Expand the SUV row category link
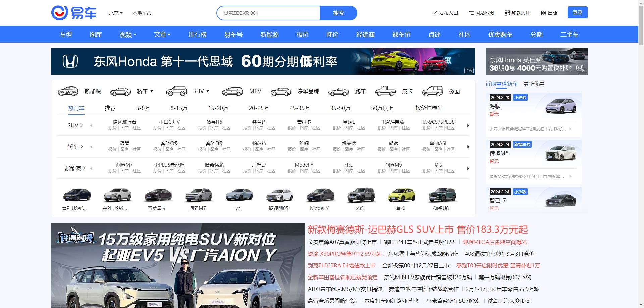The image size is (644, 308). tap(75, 125)
